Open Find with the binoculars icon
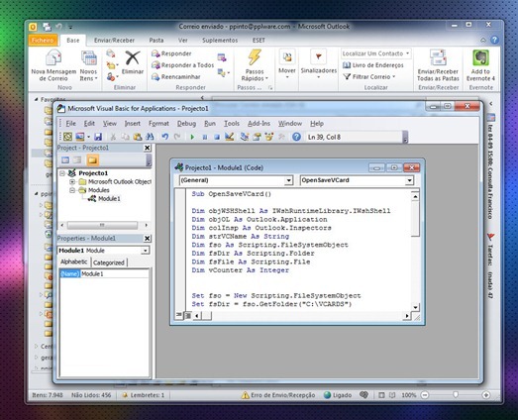The height and width of the screenshot is (420, 518). coord(150,137)
